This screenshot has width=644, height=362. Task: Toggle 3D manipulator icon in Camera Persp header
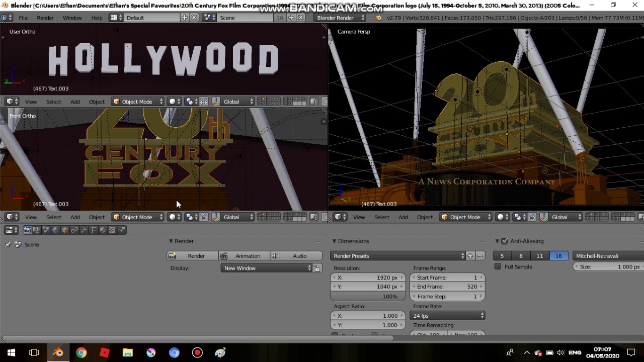(x=544, y=217)
